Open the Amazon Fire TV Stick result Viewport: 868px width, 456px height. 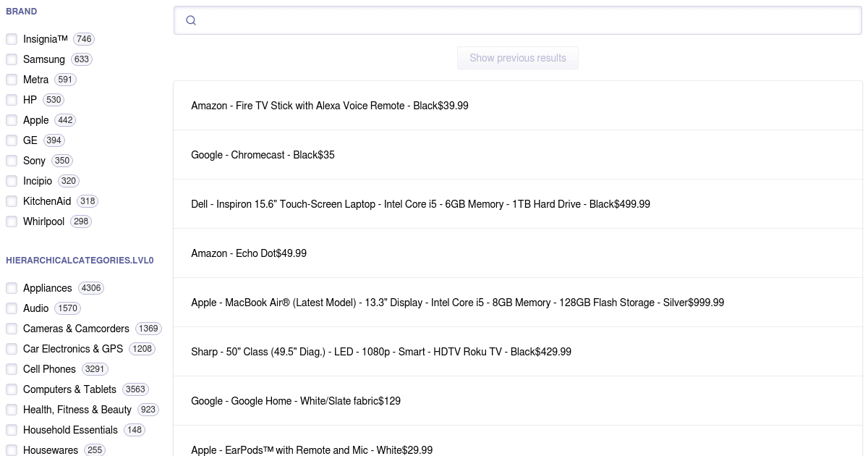tap(329, 106)
